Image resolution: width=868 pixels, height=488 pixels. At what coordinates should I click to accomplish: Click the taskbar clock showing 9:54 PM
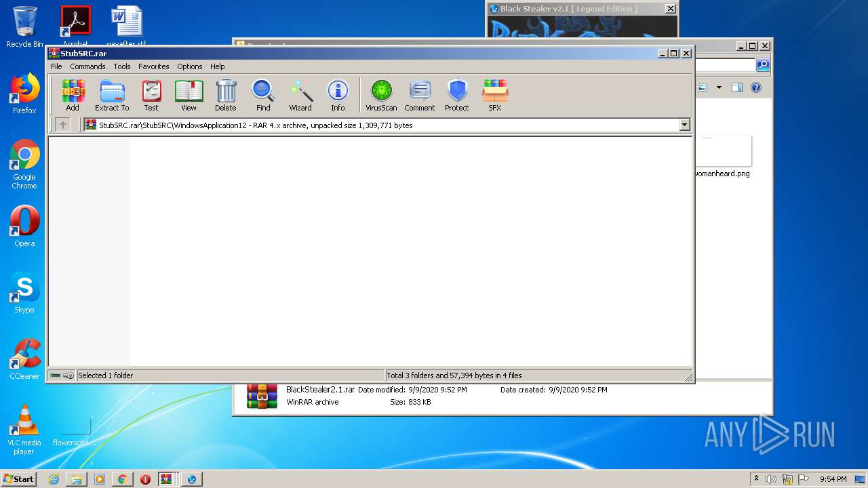pos(833,479)
